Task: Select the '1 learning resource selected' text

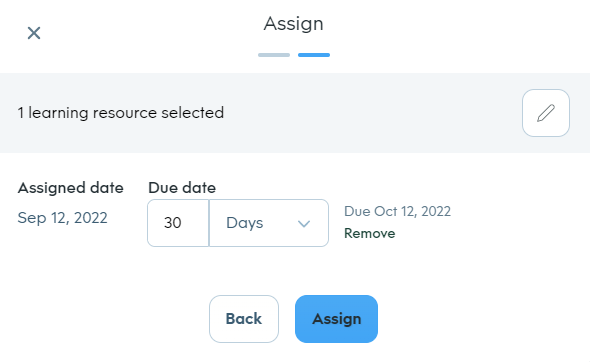Action: click(121, 113)
